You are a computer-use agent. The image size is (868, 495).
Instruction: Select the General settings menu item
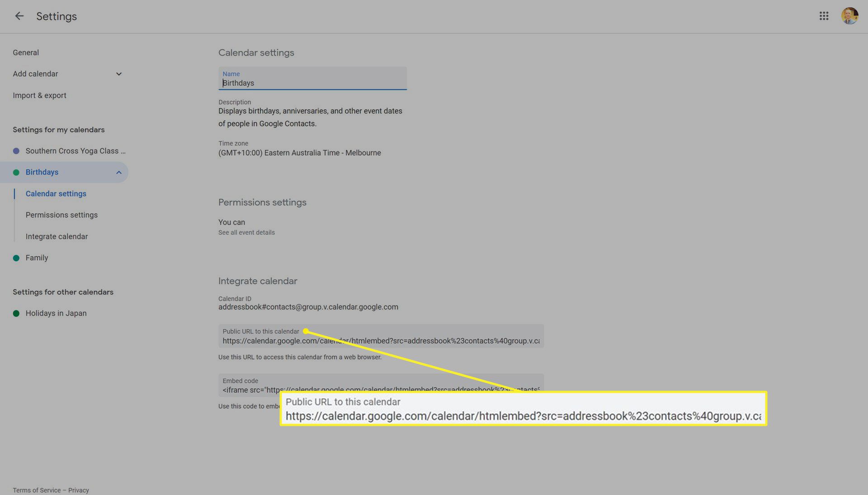(26, 52)
